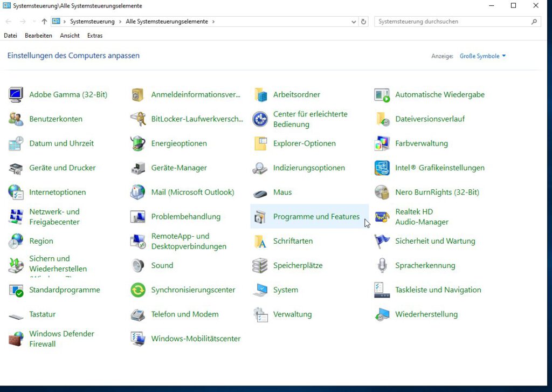
Task: Click the BitLocker-Laufwerkverschlüsselung key icon
Action: pyautogui.click(x=137, y=119)
